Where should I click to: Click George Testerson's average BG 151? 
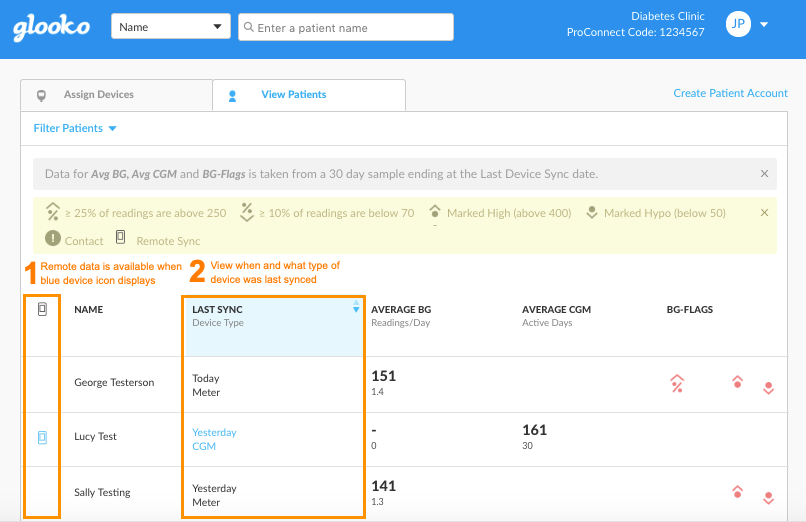point(383,376)
